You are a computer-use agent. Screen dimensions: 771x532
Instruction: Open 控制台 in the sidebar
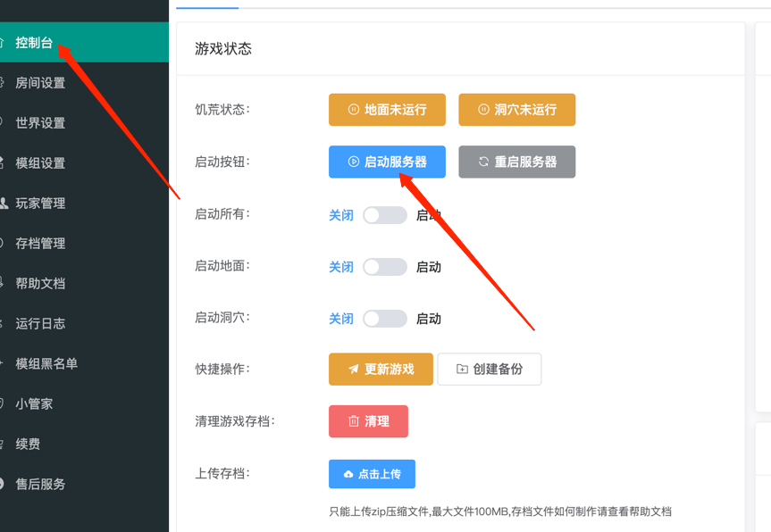[34, 43]
